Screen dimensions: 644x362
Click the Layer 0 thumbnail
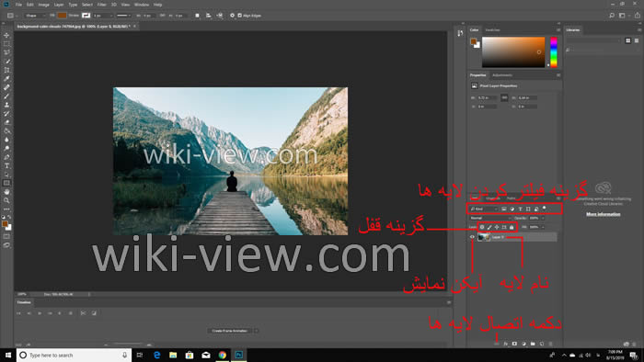[x=484, y=237]
